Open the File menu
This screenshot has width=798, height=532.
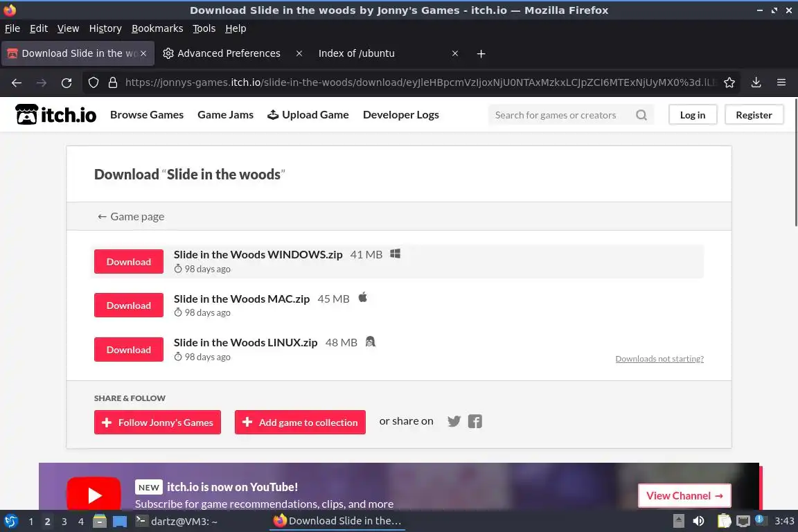[x=12, y=28]
